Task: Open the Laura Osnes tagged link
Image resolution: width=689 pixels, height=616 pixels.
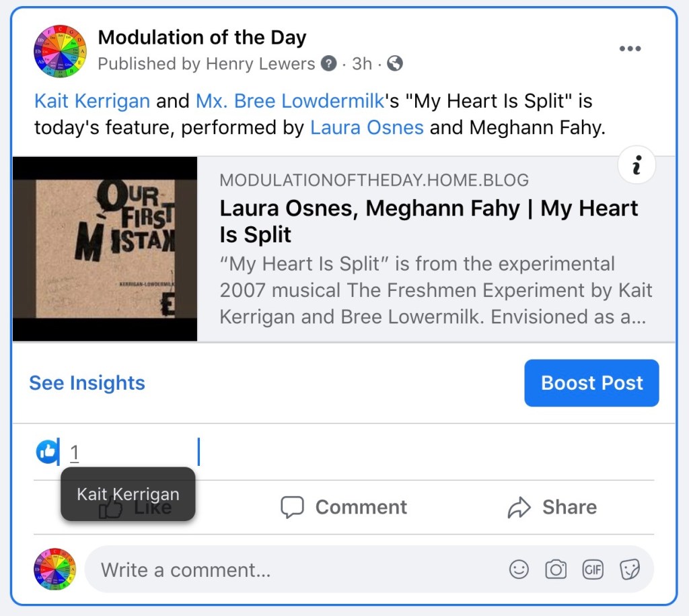Action: point(367,127)
